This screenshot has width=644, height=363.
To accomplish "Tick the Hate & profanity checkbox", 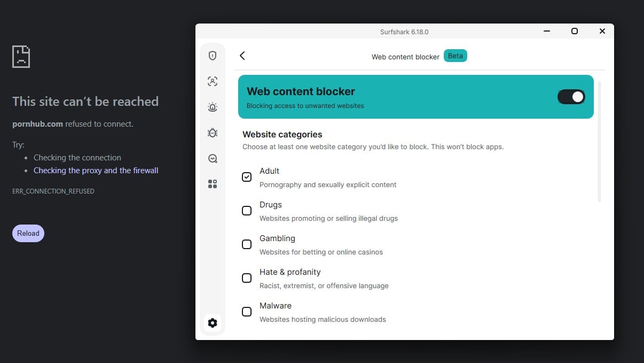I will tap(247, 278).
